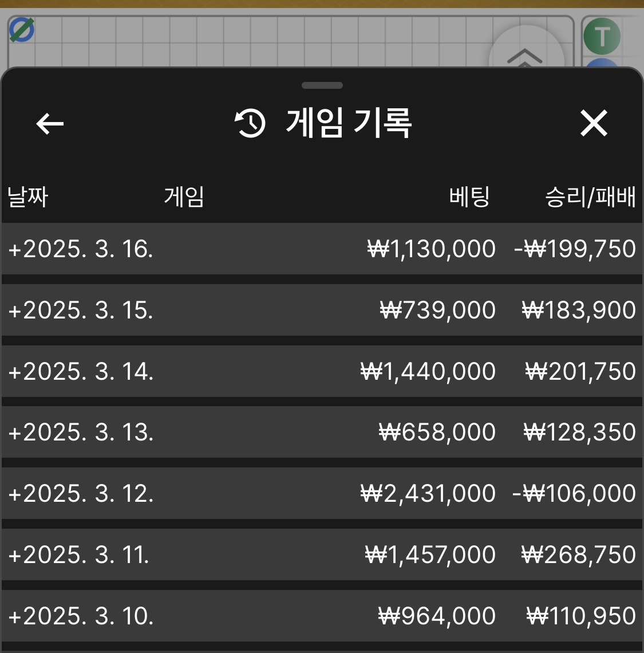Tap the -₩199,750 loss amount
644x653 pixels.
574,249
